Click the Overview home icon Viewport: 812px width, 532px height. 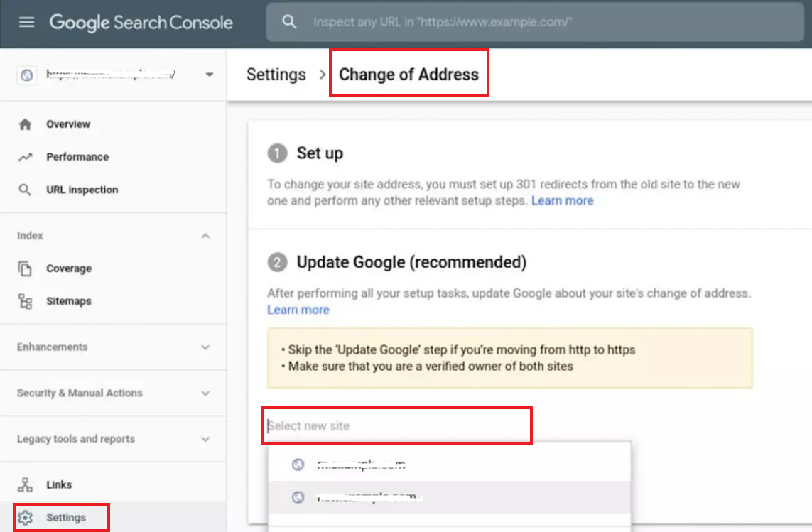26,124
